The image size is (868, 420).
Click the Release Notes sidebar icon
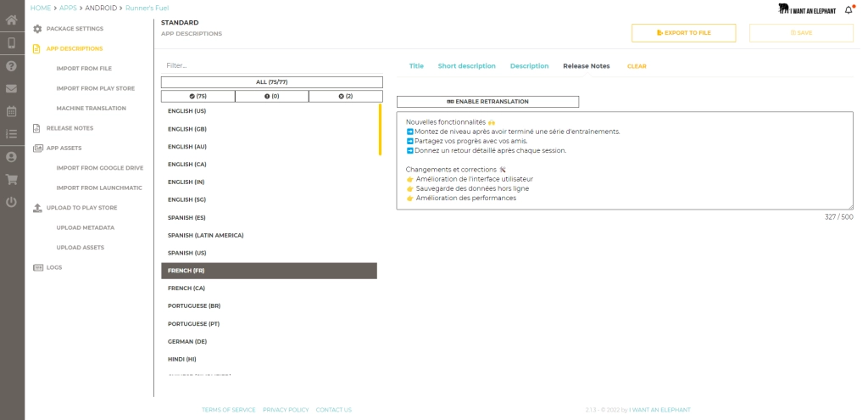37,129
